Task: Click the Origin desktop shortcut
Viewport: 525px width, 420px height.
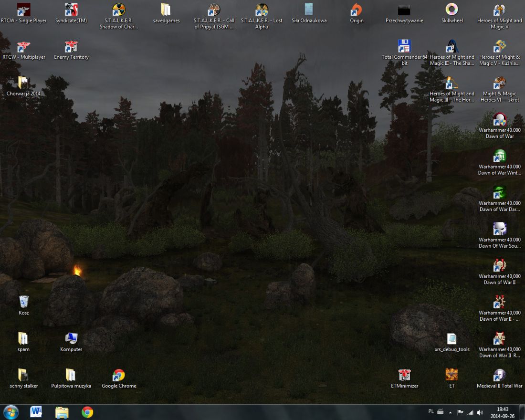Action: point(357,10)
